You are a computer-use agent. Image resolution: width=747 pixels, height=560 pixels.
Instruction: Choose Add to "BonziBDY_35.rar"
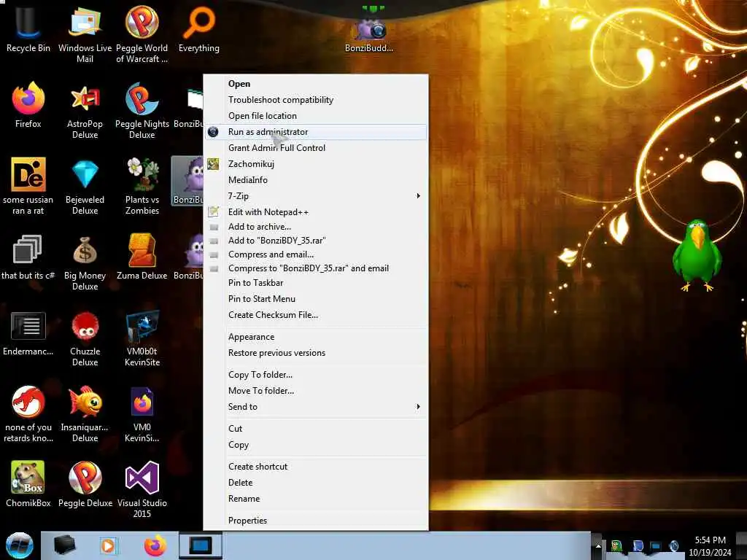pos(316,241)
